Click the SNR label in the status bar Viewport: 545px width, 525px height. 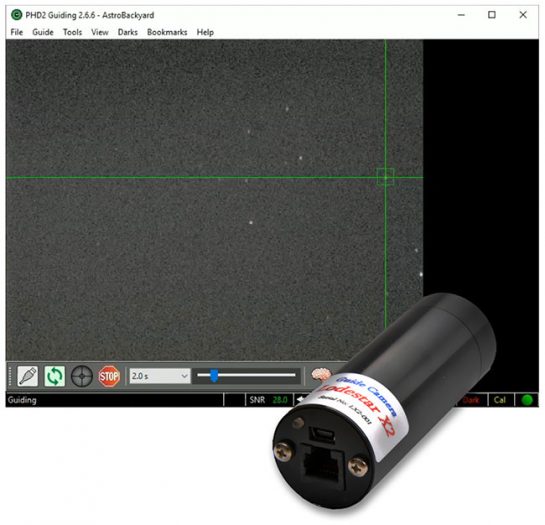coord(257,400)
